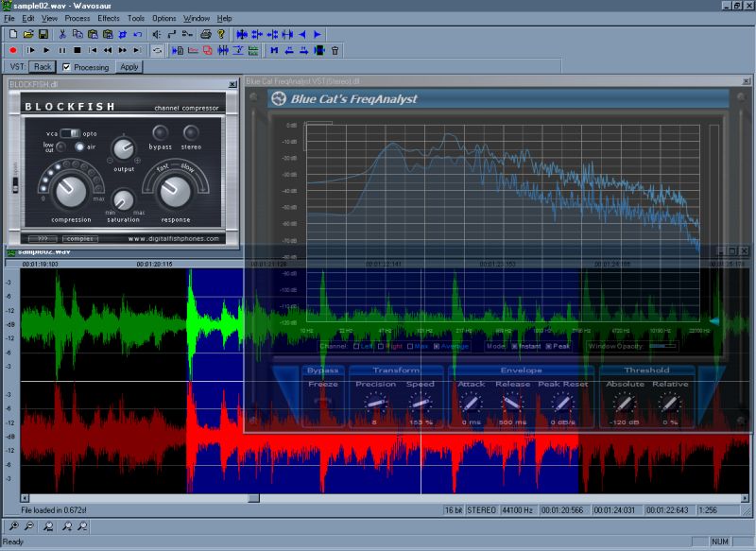Screen dimensions: 756x551
Task: Click the ??? button in Blockfish
Action: click(43, 238)
